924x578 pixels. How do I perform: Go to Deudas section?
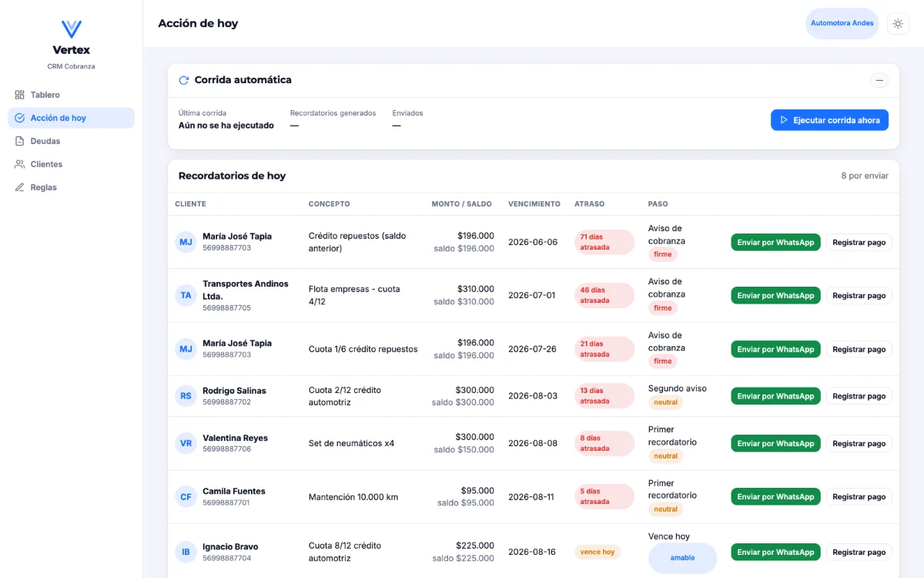(71, 141)
